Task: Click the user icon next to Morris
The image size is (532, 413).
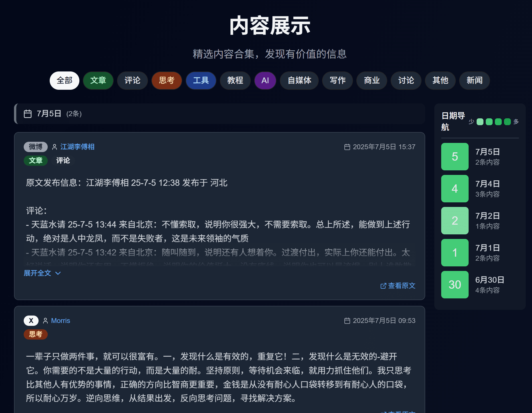Action: [45, 321]
